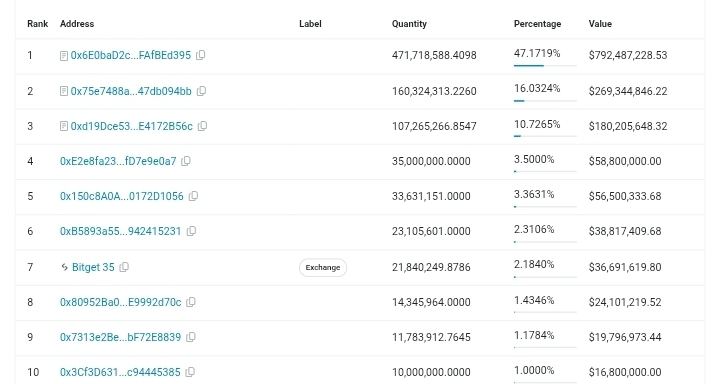Open the Bitget 35 holder page
720x384 pixels.
[93, 267]
